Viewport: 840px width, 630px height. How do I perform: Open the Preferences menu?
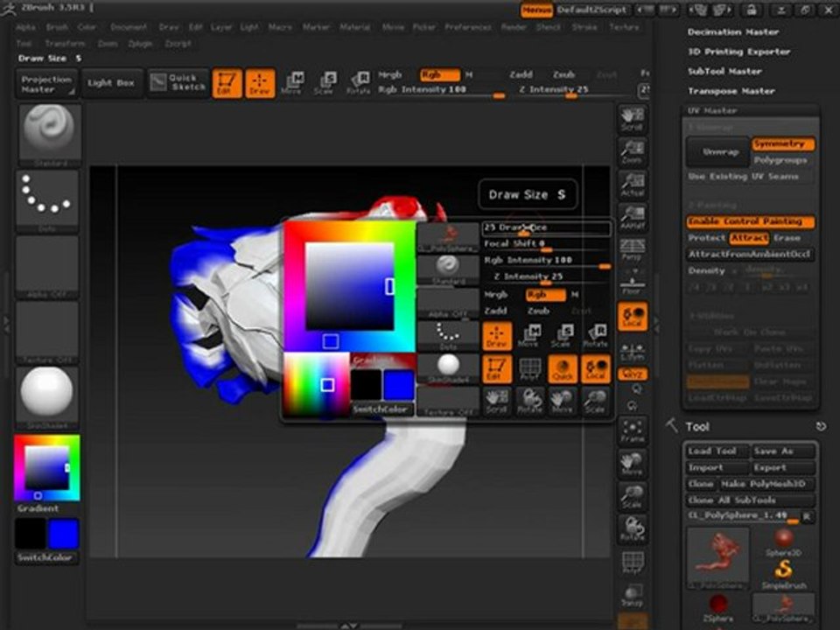point(467,27)
